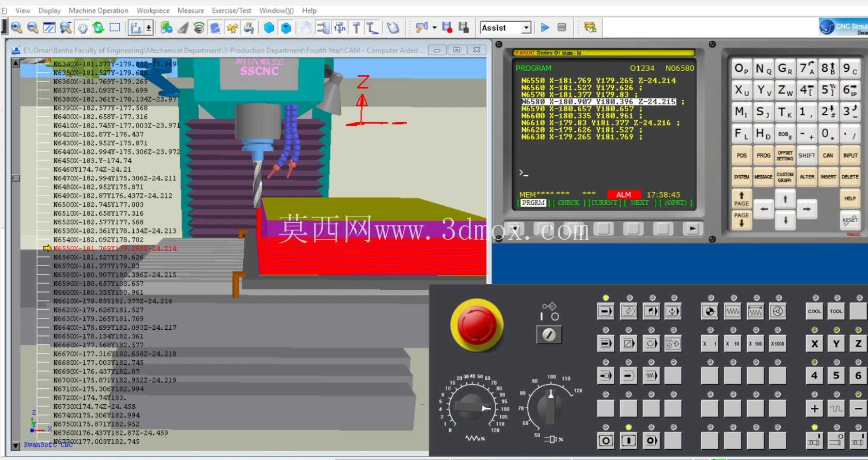
Task: Select the JOG mode waveform button
Action: 733,311
